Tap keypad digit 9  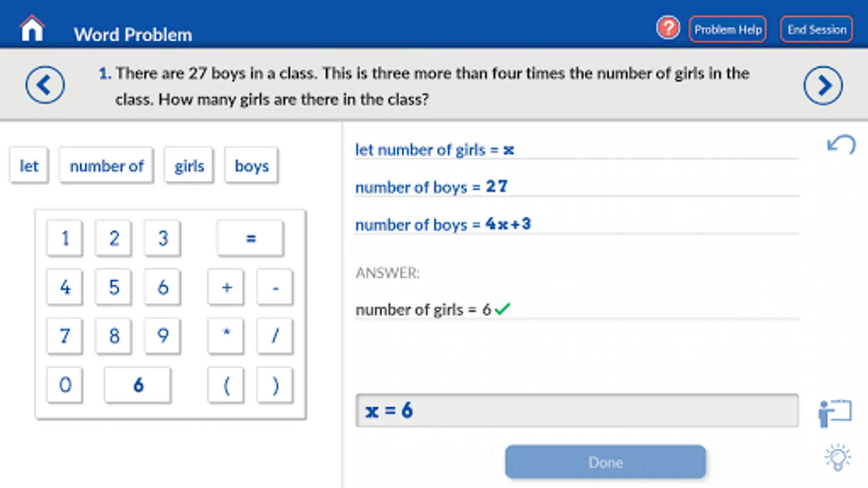pos(163,336)
